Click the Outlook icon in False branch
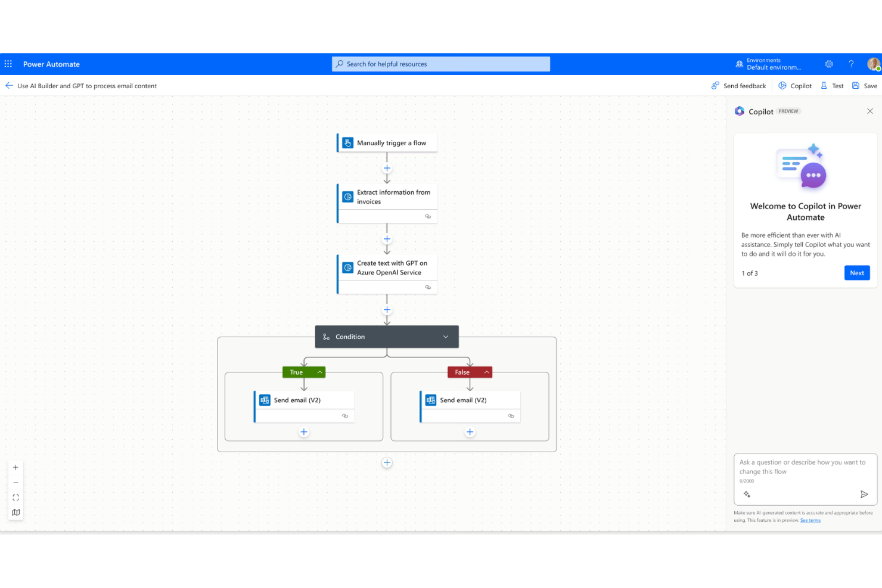Viewport: 882px width, 588px height. 431,400
